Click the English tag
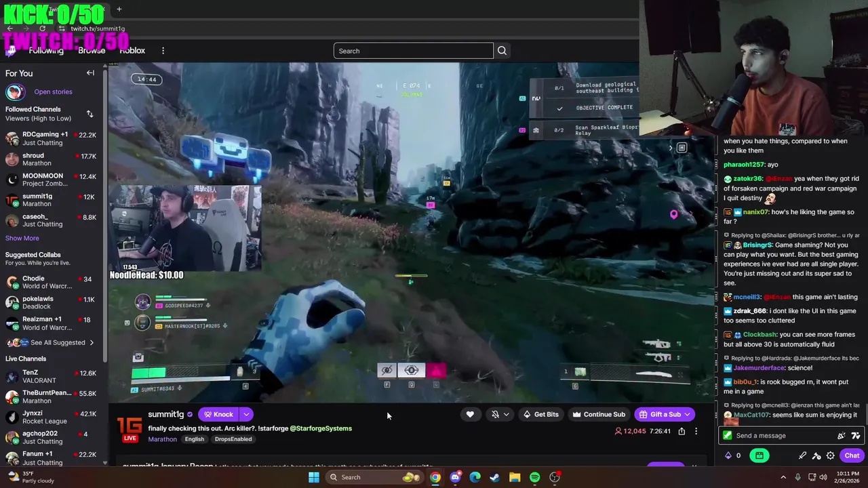The width and height of the screenshot is (868, 488). tap(195, 439)
